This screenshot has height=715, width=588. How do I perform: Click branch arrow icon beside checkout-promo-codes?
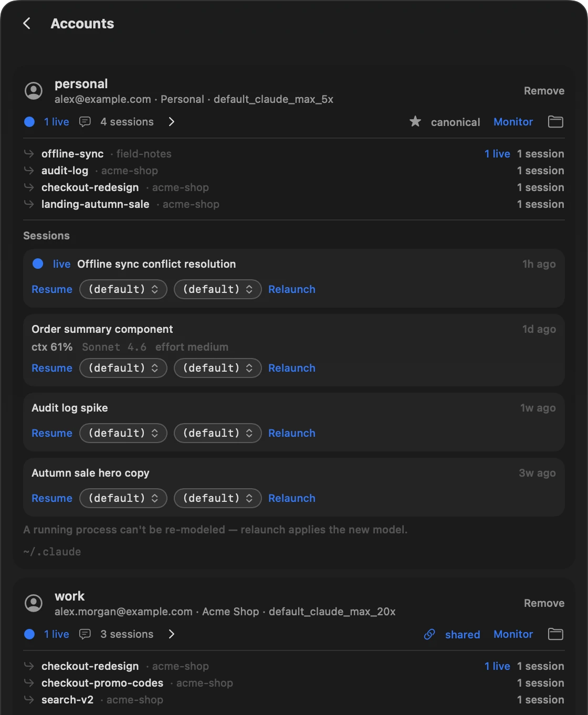29,682
